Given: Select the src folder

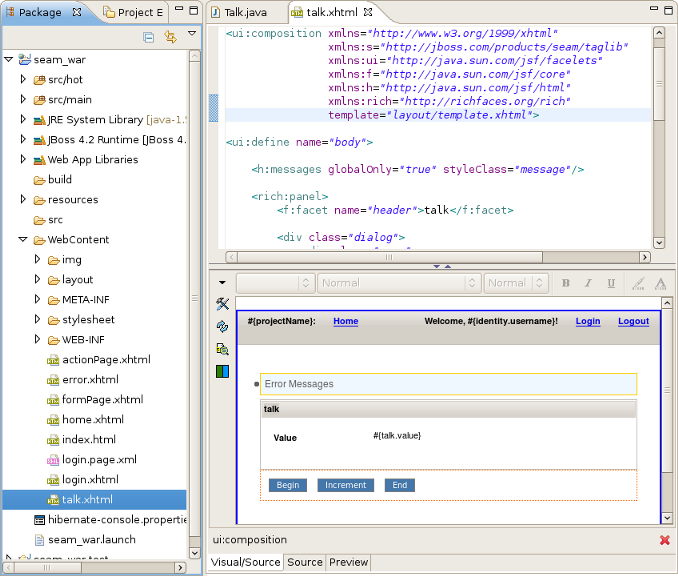Looking at the screenshot, I should coord(48,220).
